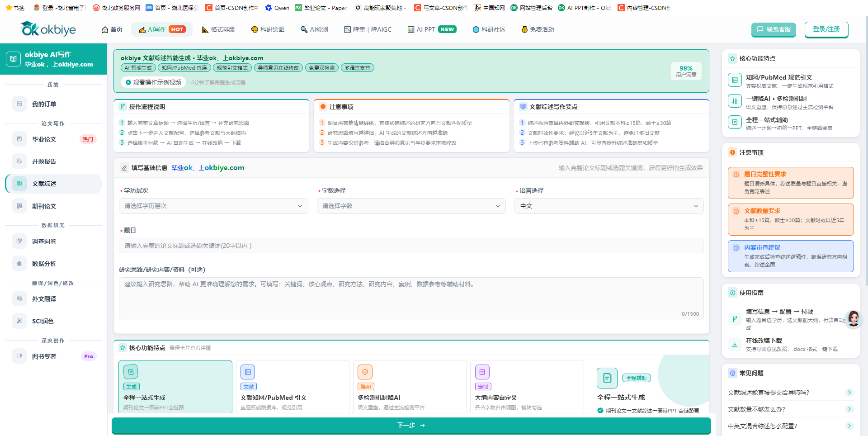Viewport: 868px width, 436px height.
Task: Click the 登录/注册 button
Action: coord(826,29)
